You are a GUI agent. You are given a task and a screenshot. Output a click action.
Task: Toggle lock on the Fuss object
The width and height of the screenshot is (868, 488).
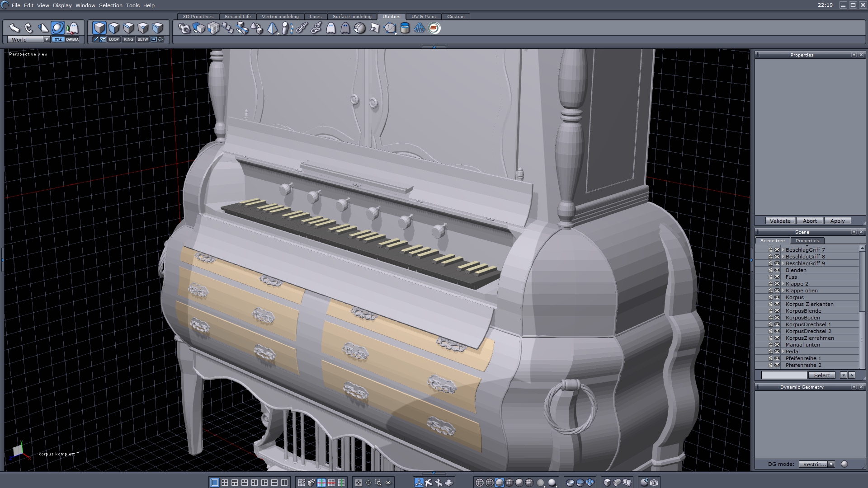tap(771, 277)
